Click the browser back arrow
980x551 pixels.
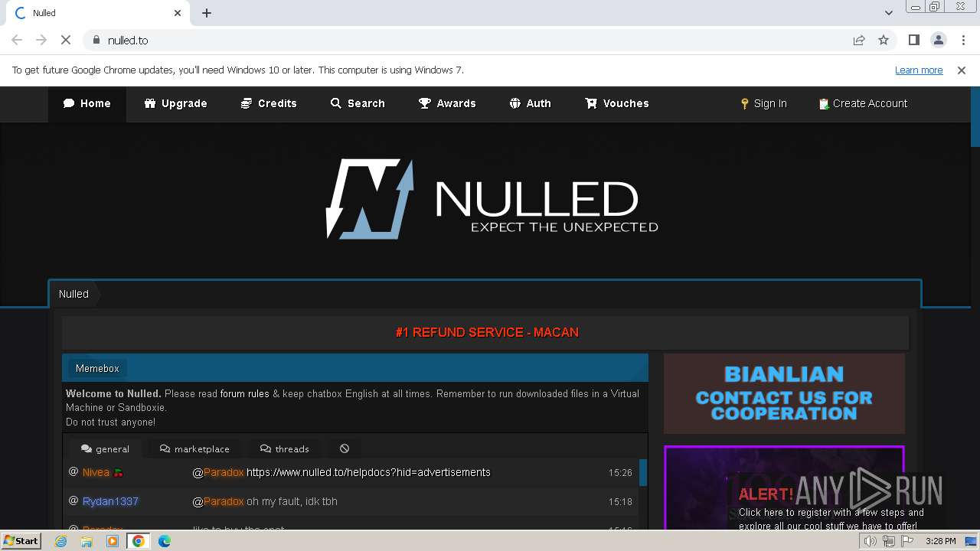click(17, 40)
